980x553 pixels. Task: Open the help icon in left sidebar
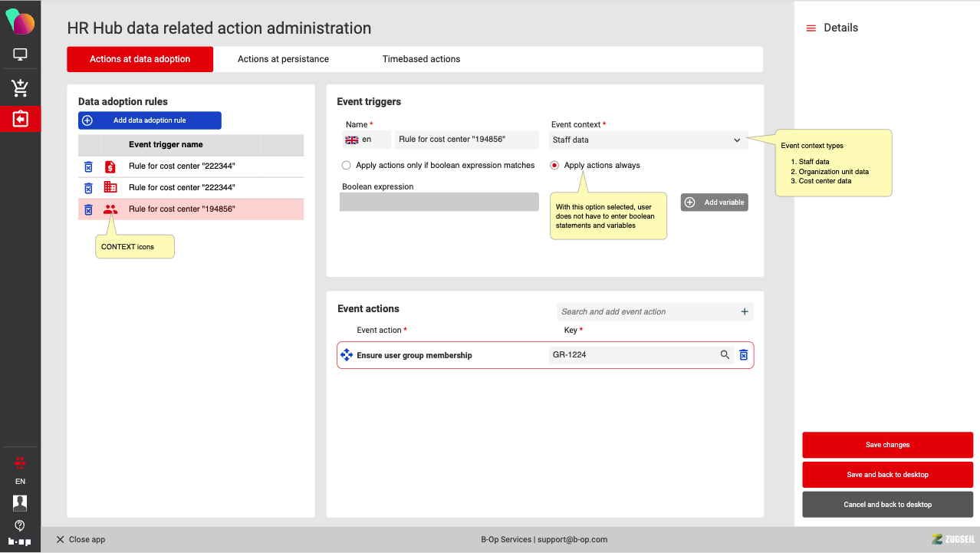[x=20, y=525]
